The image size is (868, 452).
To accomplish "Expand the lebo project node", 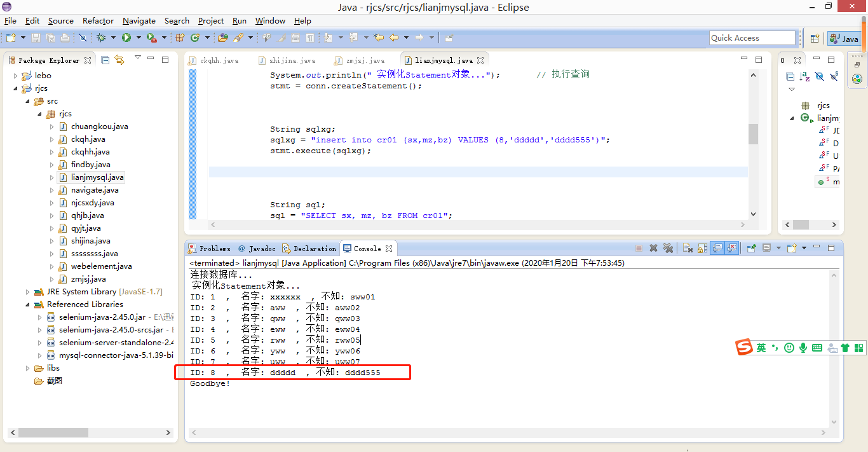I will (x=16, y=76).
